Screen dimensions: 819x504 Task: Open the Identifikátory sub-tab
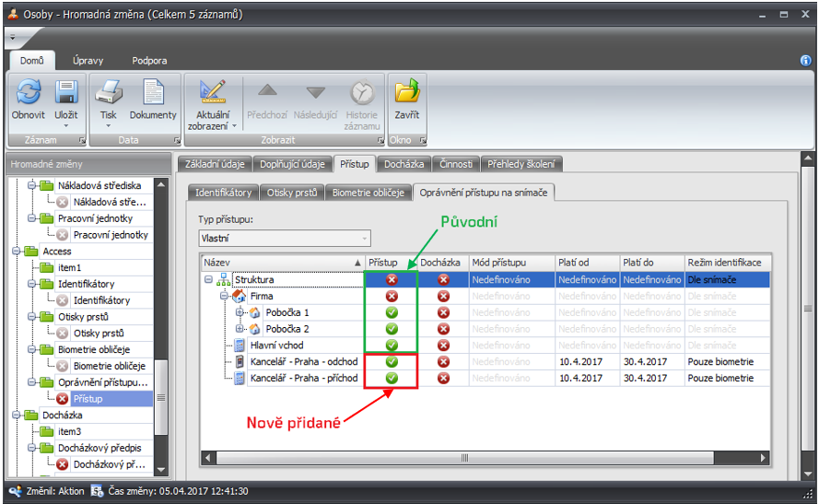point(223,193)
